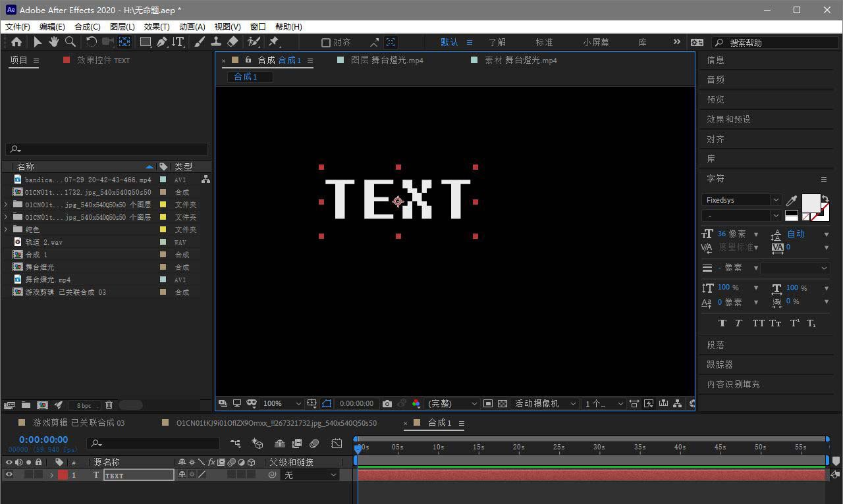Enable the 对齐 snapping checkbox
The width and height of the screenshot is (843, 504).
pyautogui.click(x=325, y=43)
